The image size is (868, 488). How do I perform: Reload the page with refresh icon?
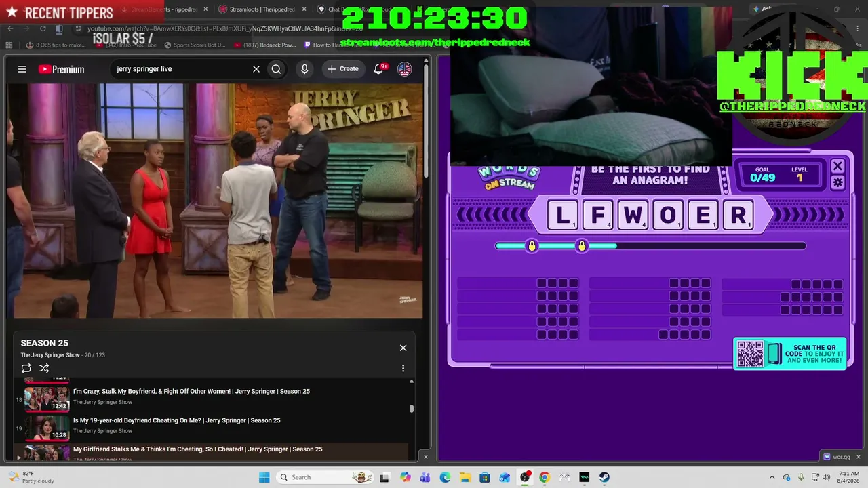point(43,28)
